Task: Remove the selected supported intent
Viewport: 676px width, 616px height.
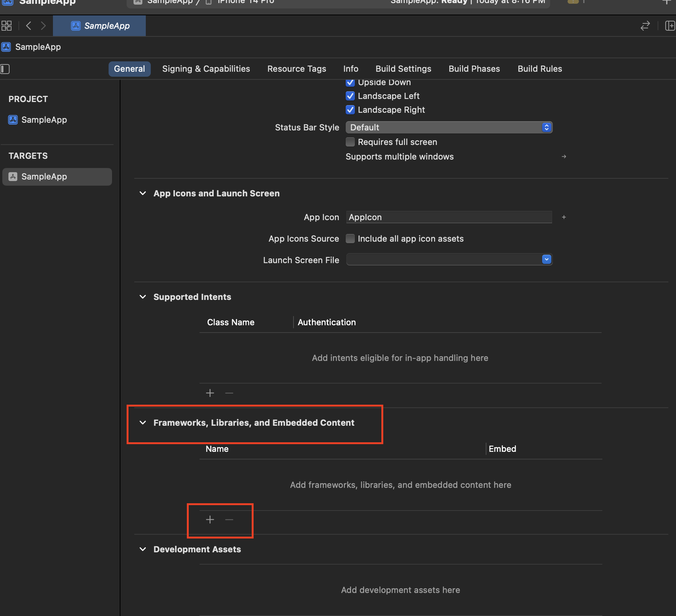Action: click(229, 393)
